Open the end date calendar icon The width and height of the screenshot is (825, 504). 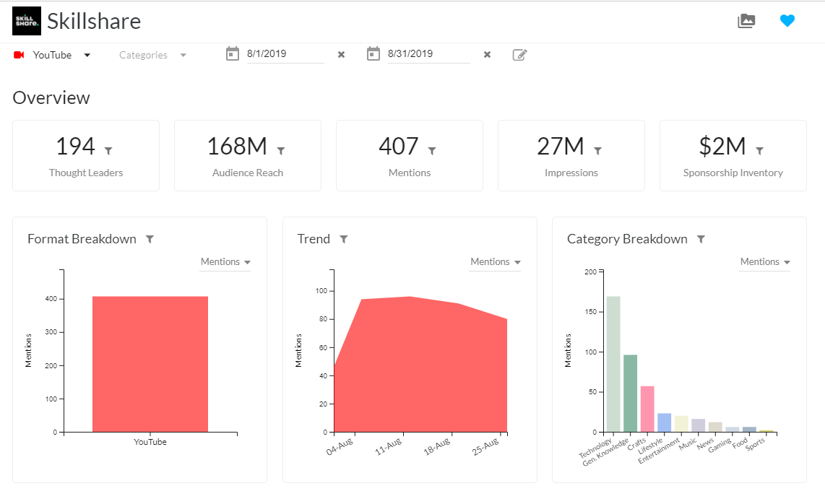click(x=373, y=53)
